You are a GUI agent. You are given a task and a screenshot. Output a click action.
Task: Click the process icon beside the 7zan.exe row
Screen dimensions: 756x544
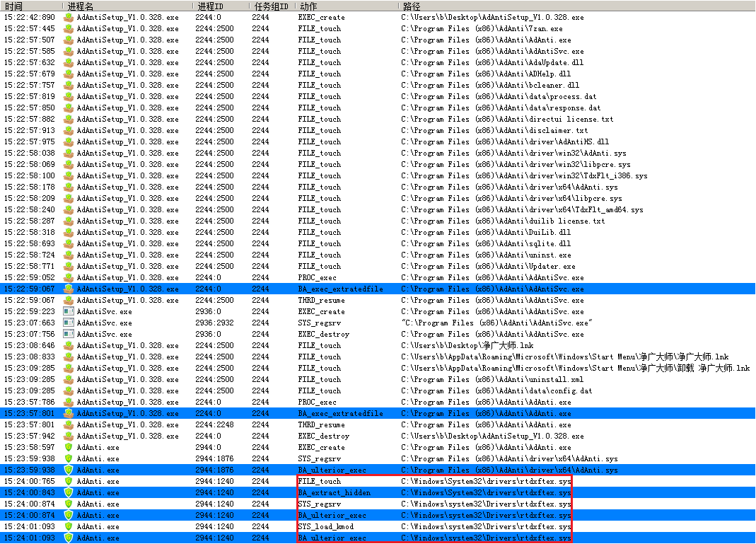click(x=69, y=28)
